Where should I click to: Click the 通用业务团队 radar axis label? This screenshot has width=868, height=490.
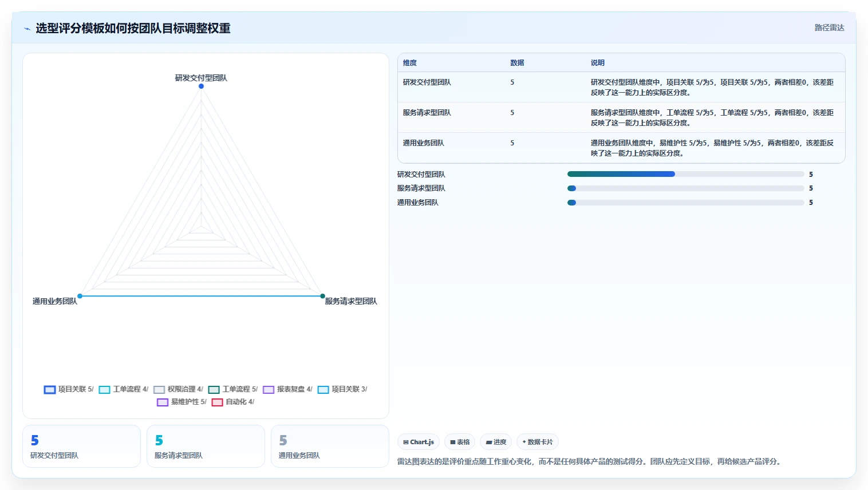[x=55, y=301]
